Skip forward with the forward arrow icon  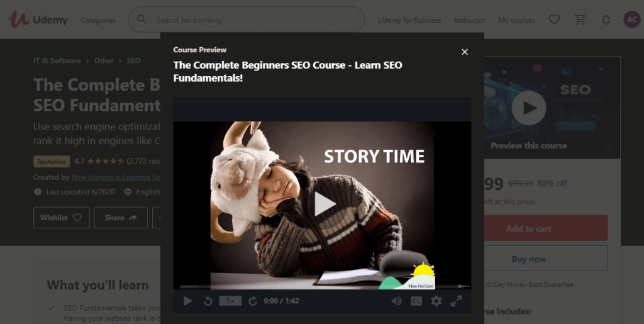(x=253, y=301)
